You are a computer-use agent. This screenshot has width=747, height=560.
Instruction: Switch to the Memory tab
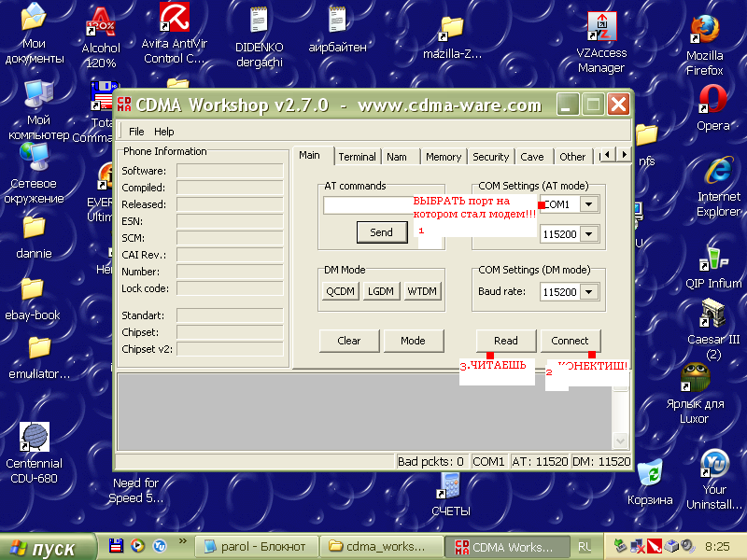(444, 157)
